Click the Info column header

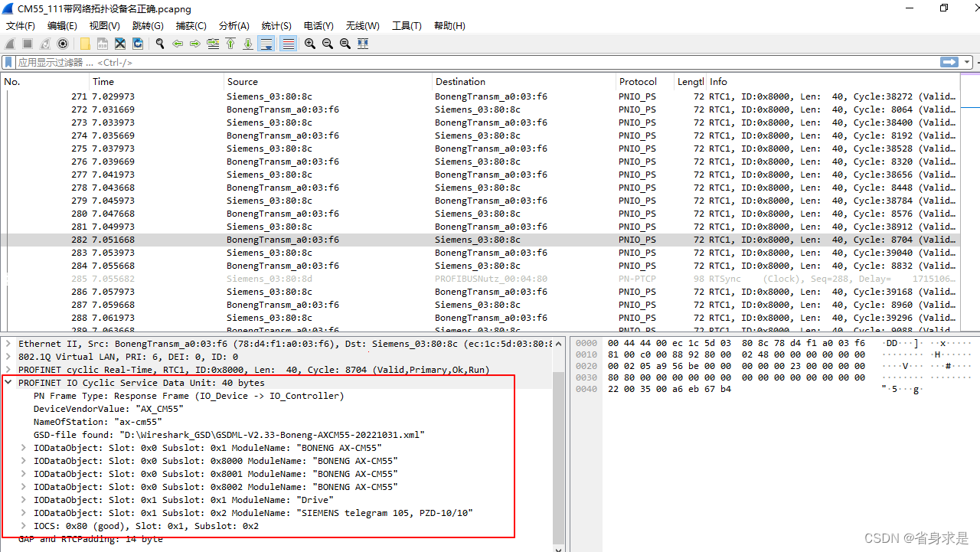pyautogui.click(x=832, y=82)
